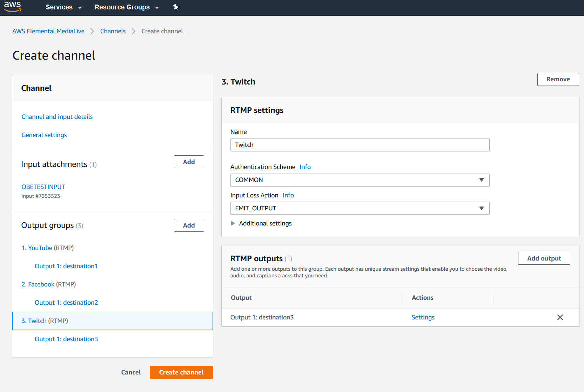Remove the Twitch output group
This screenshot has height=392, width=584.
coord(558,80)
